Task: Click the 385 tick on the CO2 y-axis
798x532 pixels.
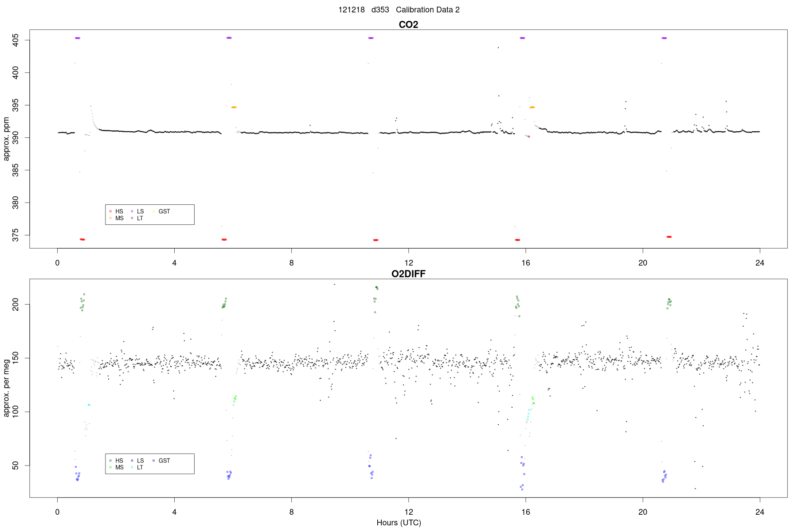Action: (16, 170)
